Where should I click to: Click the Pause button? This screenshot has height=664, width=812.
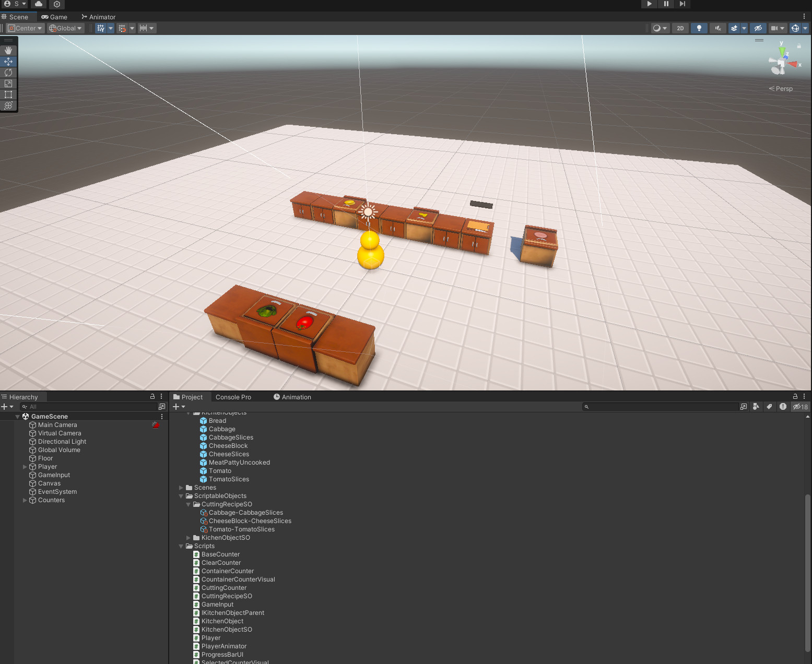pos(666,4)
